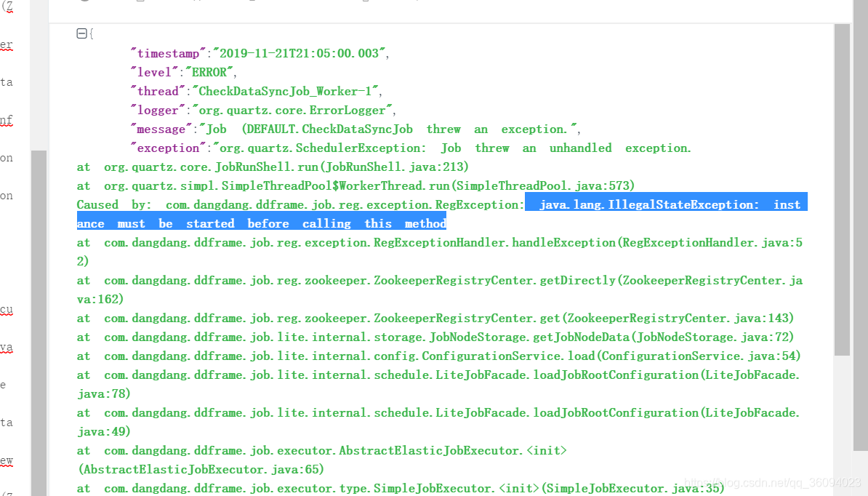Click the ZookeeperRegistryCenter.getDirectly stack line

tap(440, 289)
